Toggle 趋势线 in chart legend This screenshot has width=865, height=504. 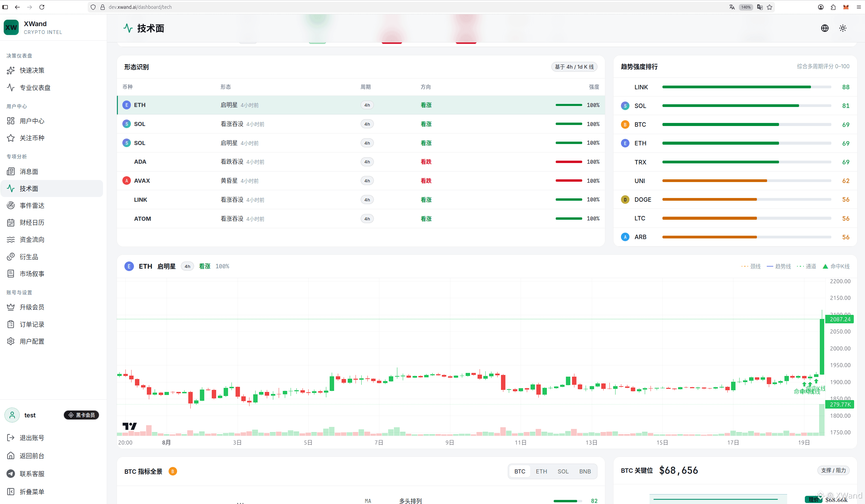click(779, 266)
